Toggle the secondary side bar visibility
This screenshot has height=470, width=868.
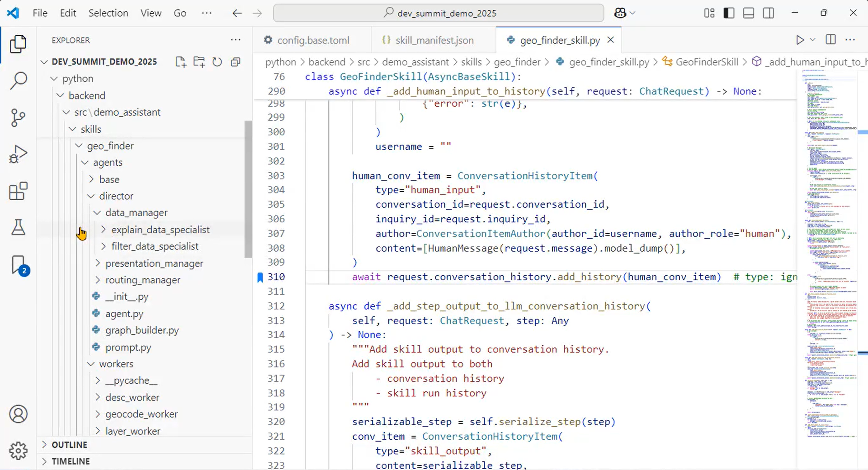click(769, 13)
